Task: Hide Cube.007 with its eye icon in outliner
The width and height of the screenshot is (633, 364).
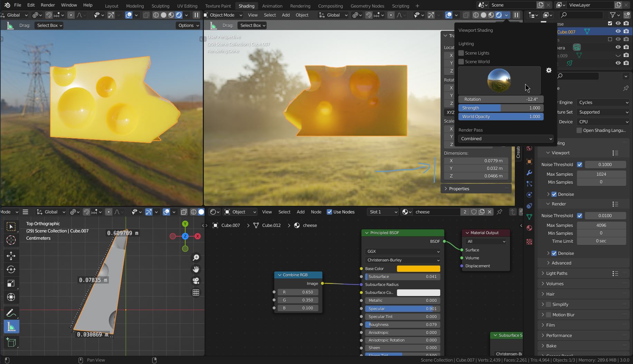Action: 618,31
